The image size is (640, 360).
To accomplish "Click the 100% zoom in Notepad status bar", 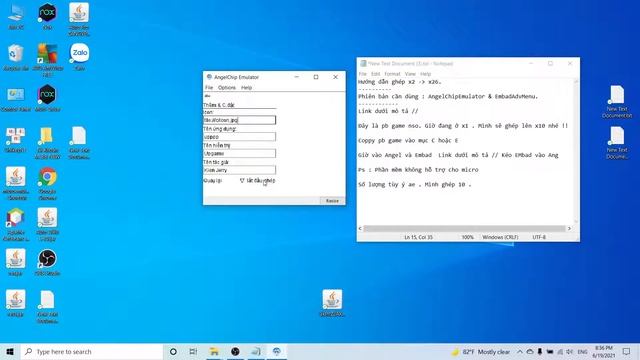I will coord(468,237).
